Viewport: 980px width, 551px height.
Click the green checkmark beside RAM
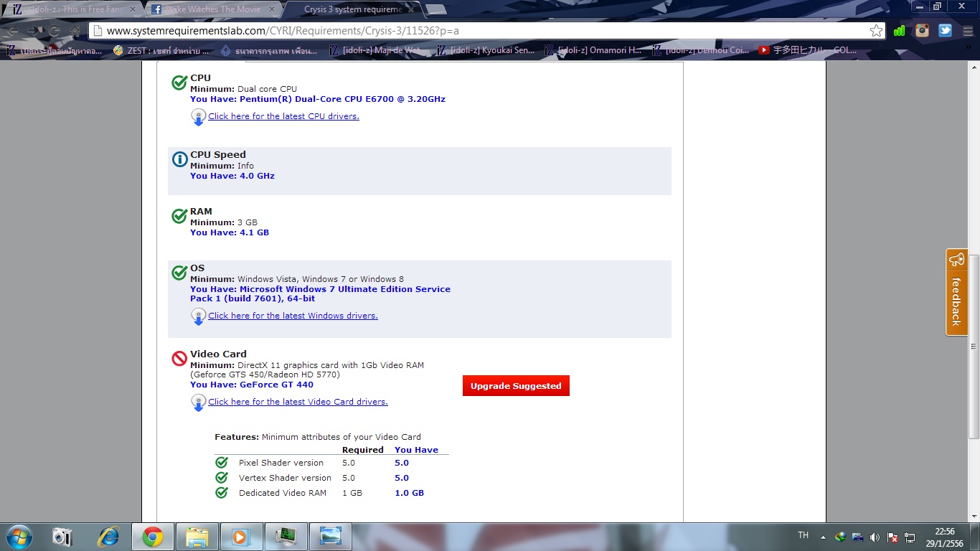coord(179,216)
